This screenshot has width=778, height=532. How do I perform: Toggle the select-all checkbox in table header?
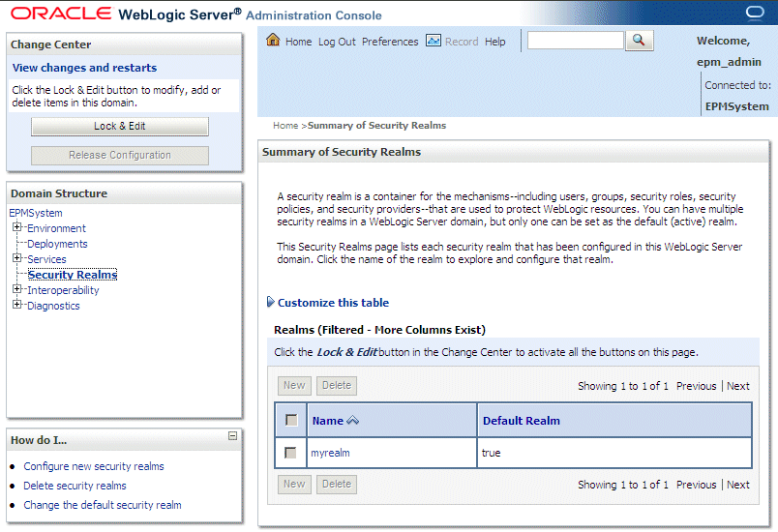[291, 421]
